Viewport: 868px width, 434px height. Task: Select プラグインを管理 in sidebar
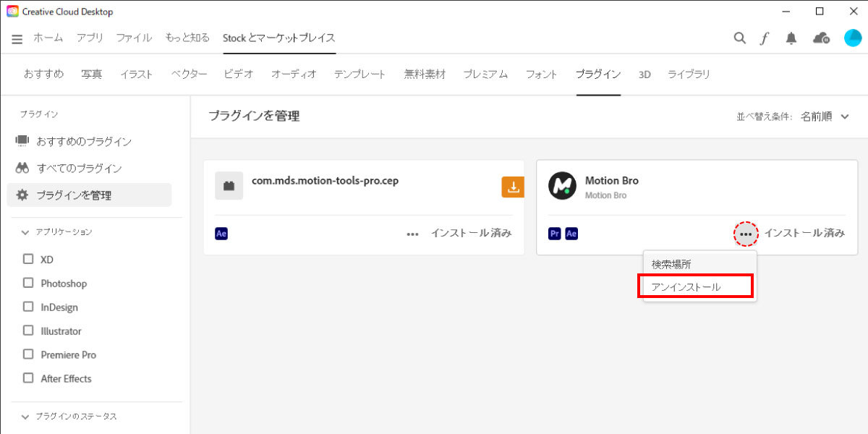click(89, 195)
